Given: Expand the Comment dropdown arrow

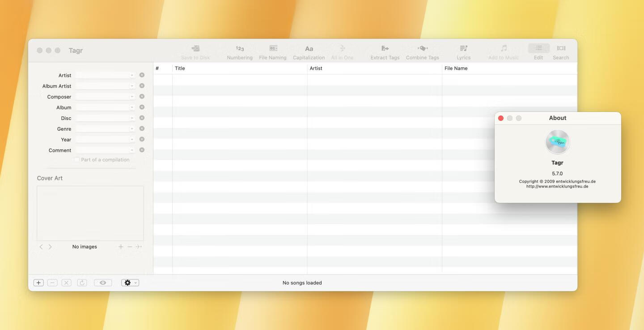Looking at the screenshot, I should pyautogui.click(x=132, y=150).
